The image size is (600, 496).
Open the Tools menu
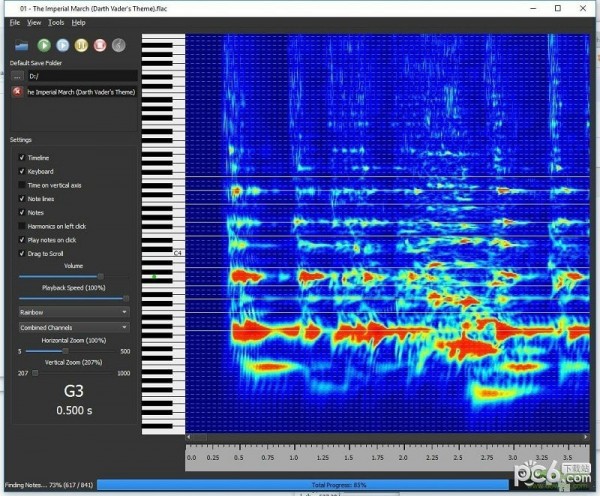point(56,23)
